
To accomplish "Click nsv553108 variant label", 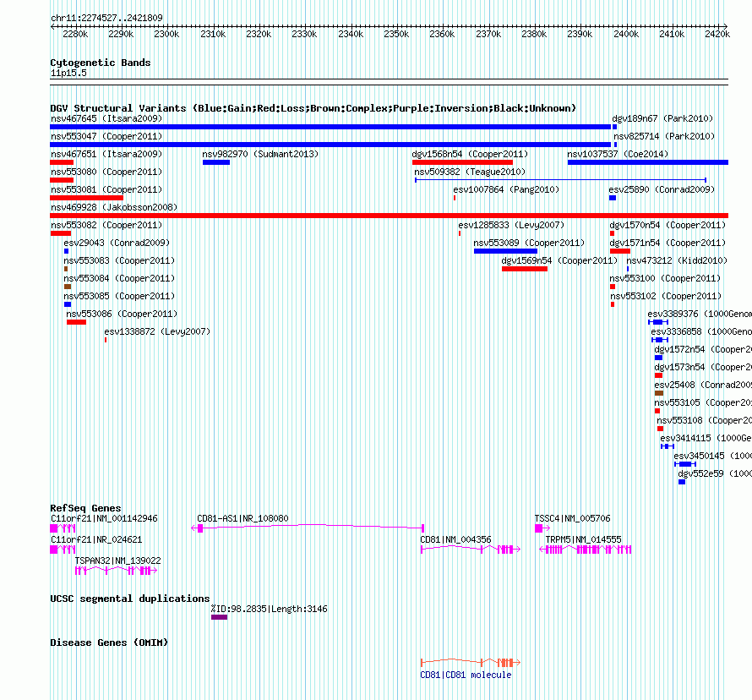I will [x=704, y=420].
